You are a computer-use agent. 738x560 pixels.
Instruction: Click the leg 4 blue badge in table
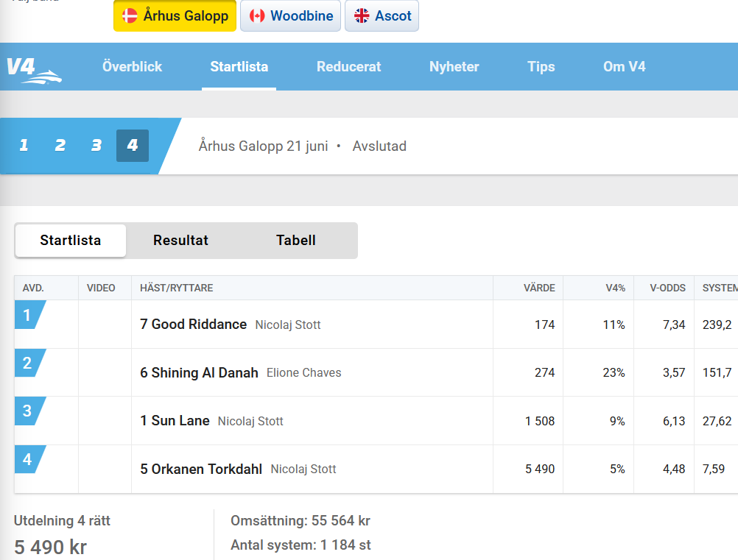pos(29,459)
